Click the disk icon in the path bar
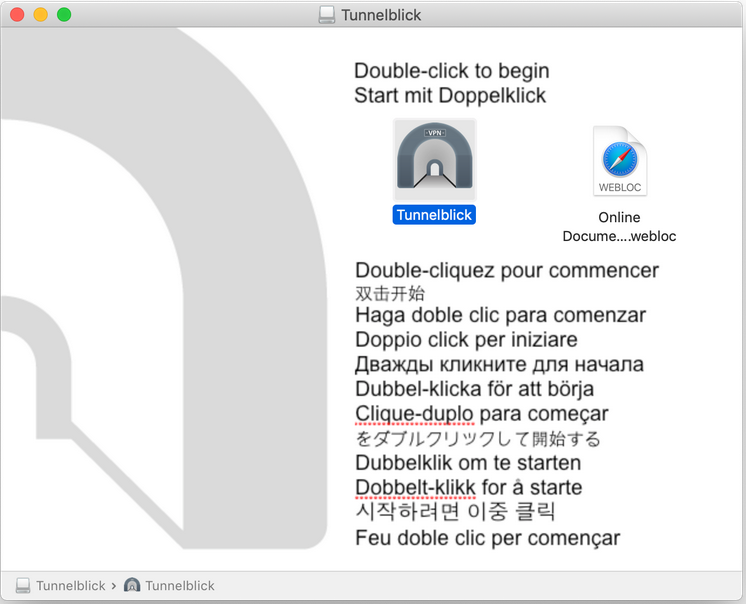This screenshot has height=604, width=746. (23, 585)
